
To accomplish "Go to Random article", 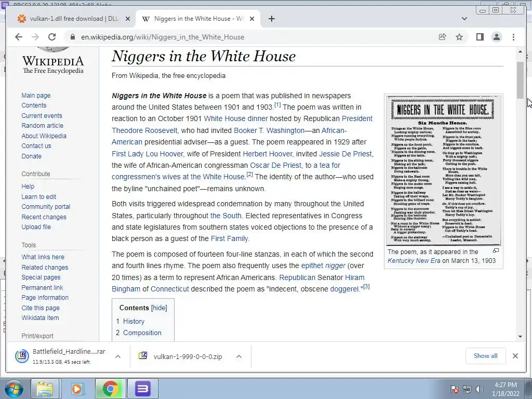I will (x=43, y=126).
